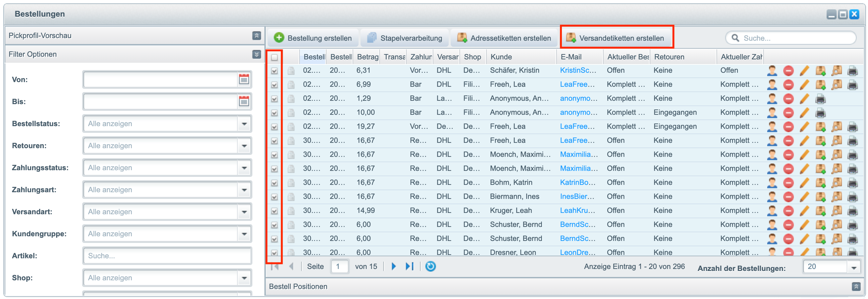Click the refresh icon in the pagination bar

(x=430, y=266)
